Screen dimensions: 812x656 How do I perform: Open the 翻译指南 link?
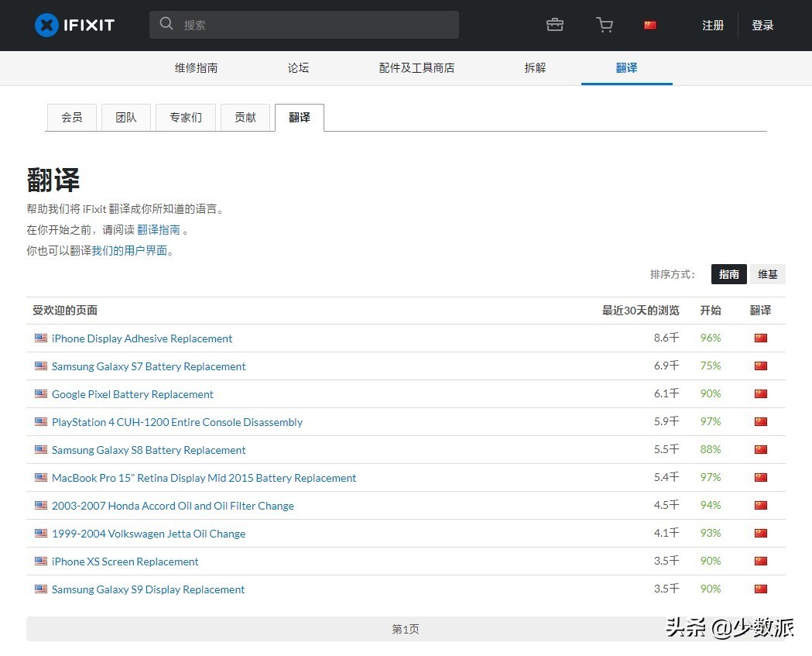point(159,229)
